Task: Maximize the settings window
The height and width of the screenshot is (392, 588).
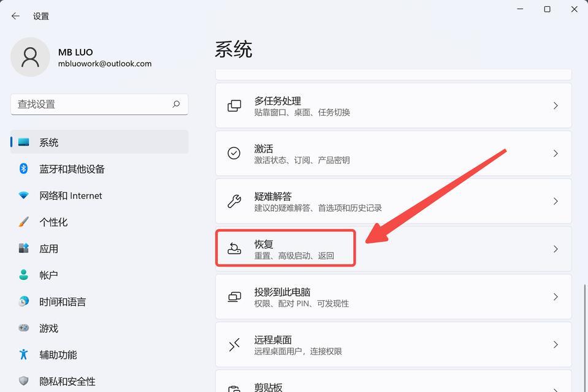Action: 547,9
